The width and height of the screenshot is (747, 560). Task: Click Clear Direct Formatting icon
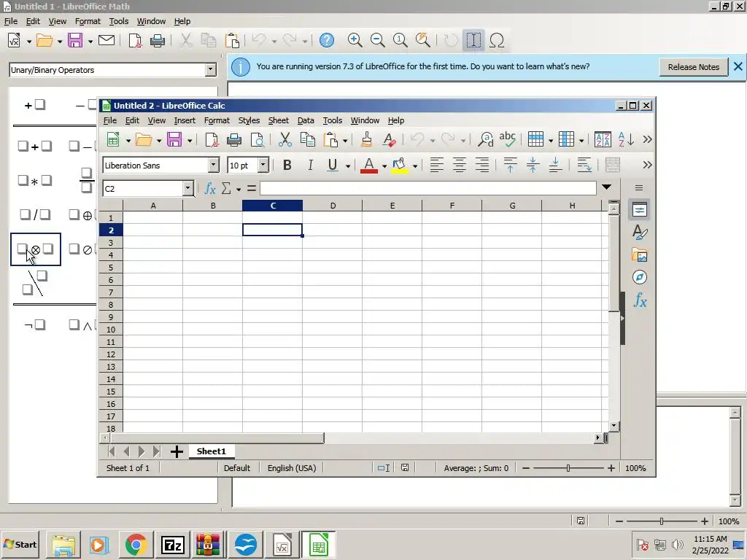(x=389, y=139)
